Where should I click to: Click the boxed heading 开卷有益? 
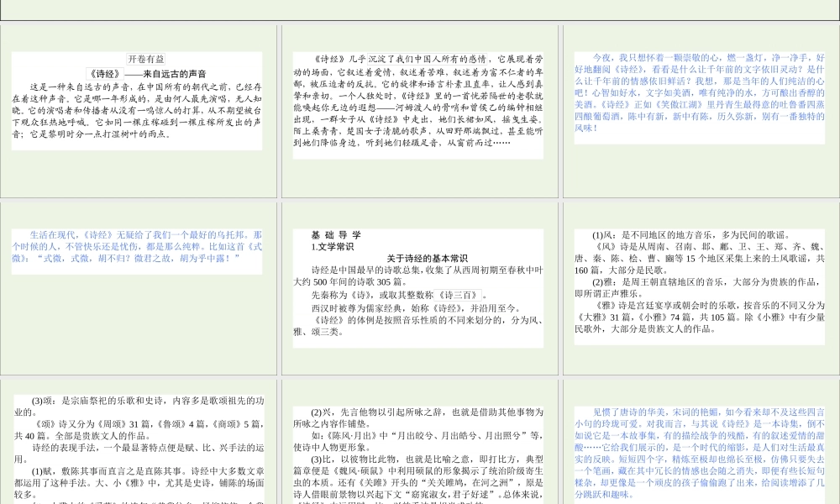point(145,59)
